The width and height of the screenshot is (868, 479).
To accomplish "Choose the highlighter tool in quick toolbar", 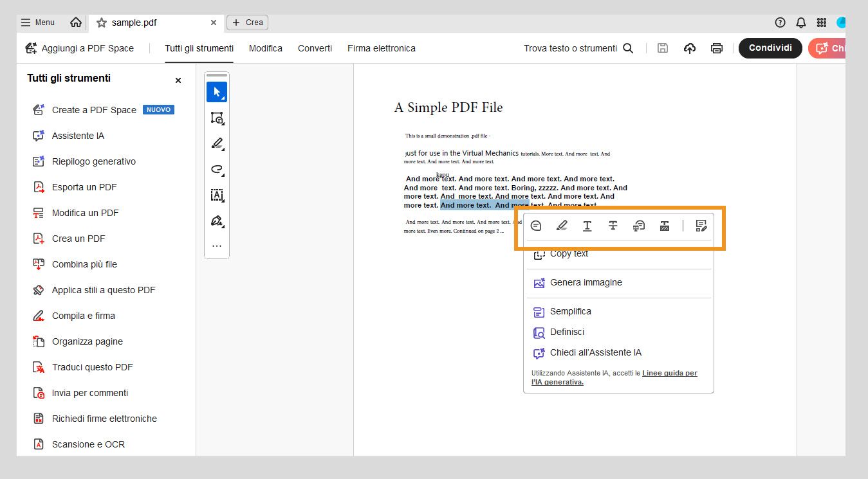I will [217, 143].
